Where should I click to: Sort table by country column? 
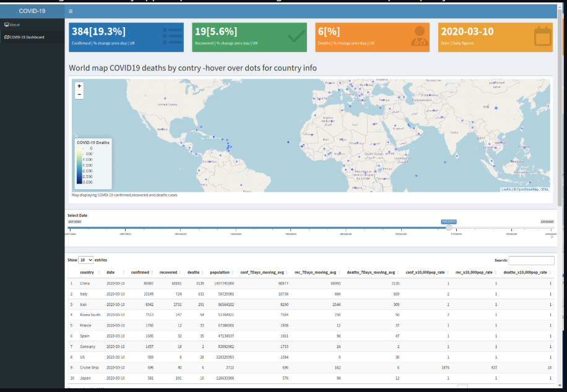pos(87,272)
